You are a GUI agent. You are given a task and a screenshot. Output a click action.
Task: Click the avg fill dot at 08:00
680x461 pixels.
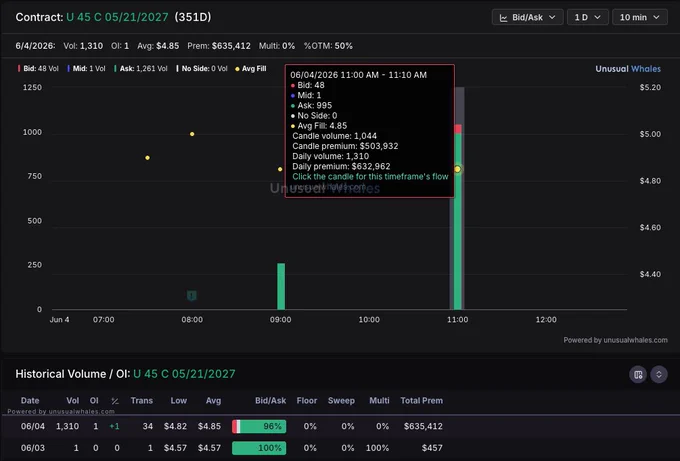192,134
